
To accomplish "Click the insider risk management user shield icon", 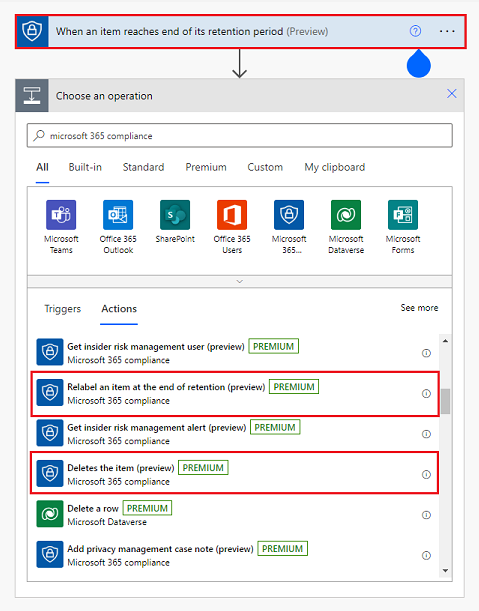I will [50, 352].
